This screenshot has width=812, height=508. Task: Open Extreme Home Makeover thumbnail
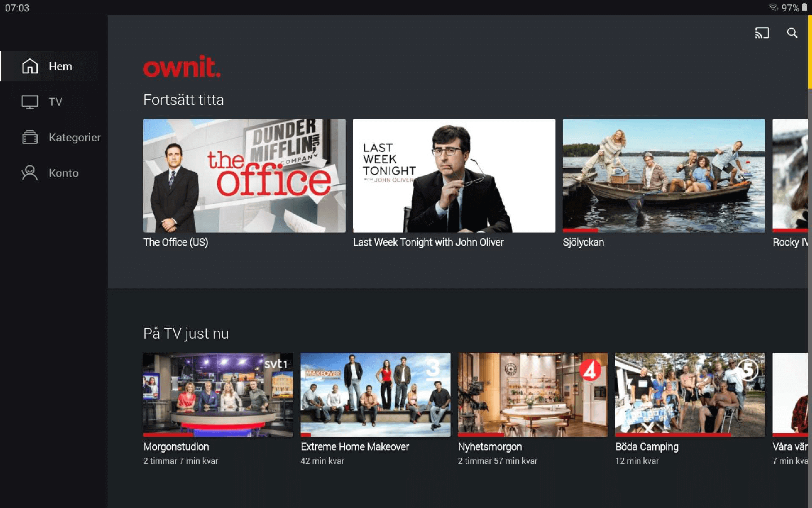[x=376, y=395]
